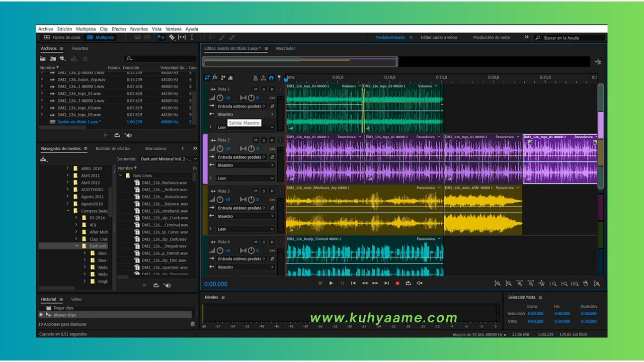The image size is (644, 362).
Task: Select the Move tool in the top toolbar
Action: pyautogui.click(x=161, y=37)
